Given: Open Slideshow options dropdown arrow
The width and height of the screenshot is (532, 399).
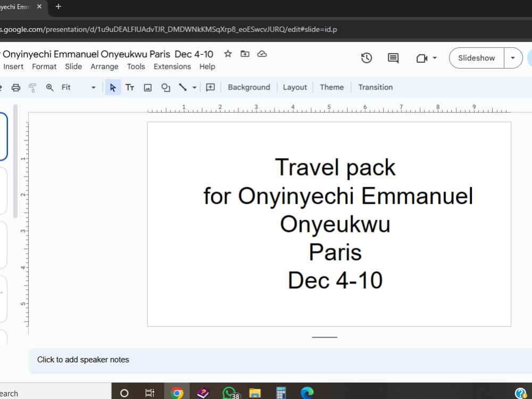Looking at the screenshot, I should click(x=513, y=58).
